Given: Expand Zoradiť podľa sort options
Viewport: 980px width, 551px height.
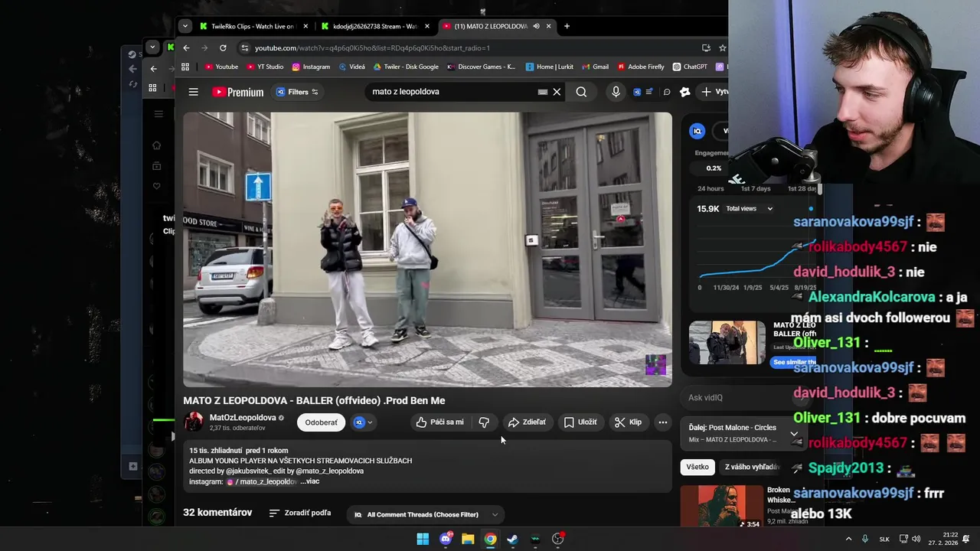Looking at the screenshot, I should pos(300,513).
